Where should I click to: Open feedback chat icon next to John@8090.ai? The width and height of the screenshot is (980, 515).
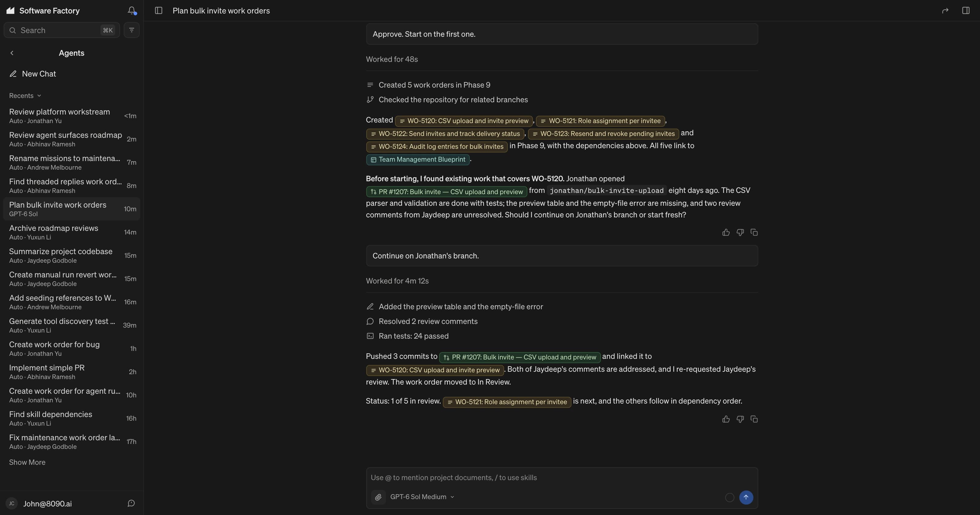[131, 504]
